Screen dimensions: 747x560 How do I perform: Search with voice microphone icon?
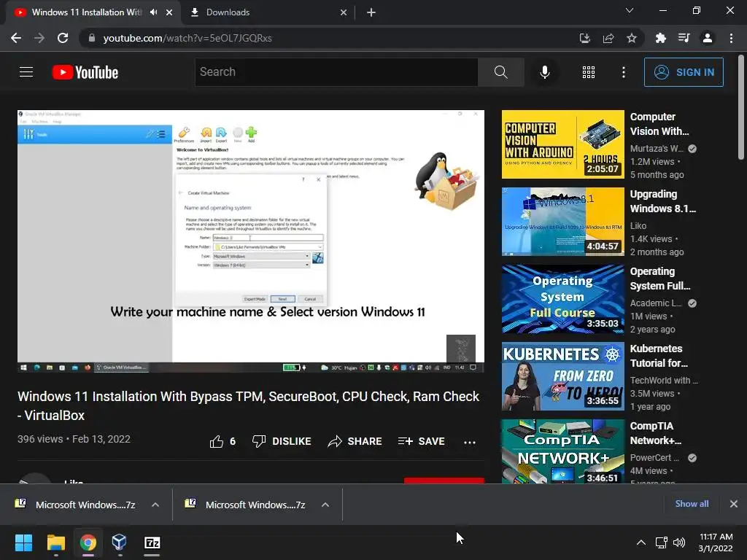coord(545,72)
